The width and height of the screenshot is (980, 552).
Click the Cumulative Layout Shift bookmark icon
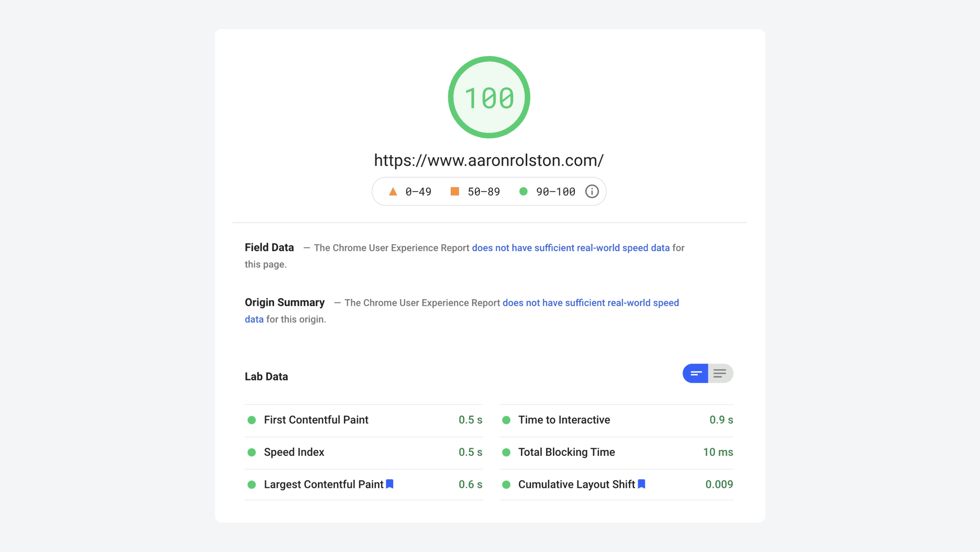(641, 484)
